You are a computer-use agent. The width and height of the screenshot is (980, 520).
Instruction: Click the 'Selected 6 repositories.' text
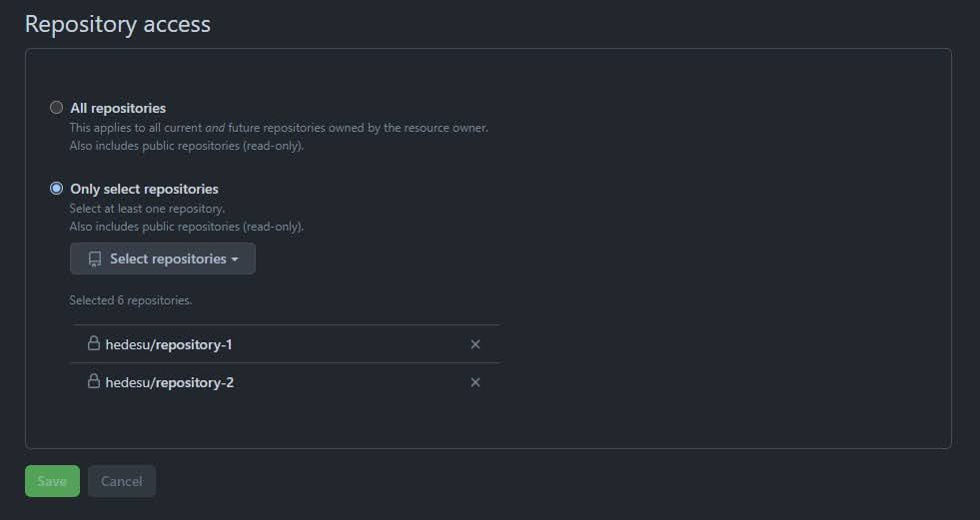coord(131,299)
